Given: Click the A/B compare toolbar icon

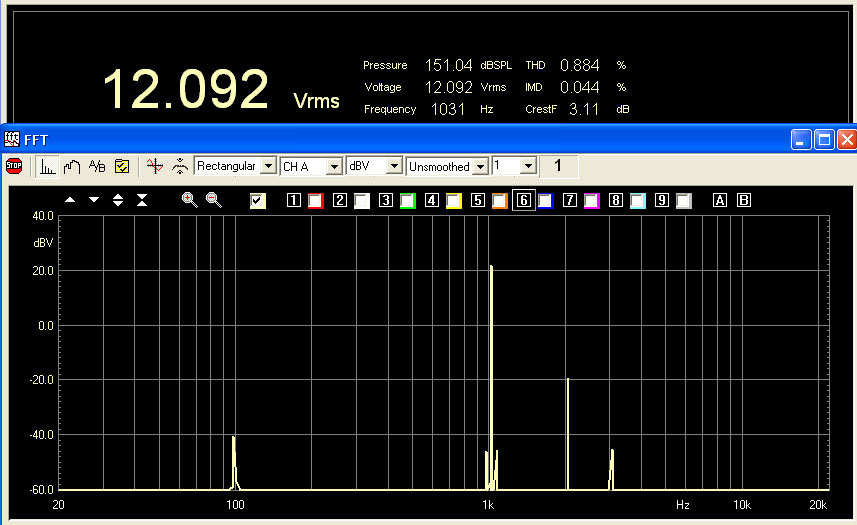Looking at the screenshot, I should point(97,166).
